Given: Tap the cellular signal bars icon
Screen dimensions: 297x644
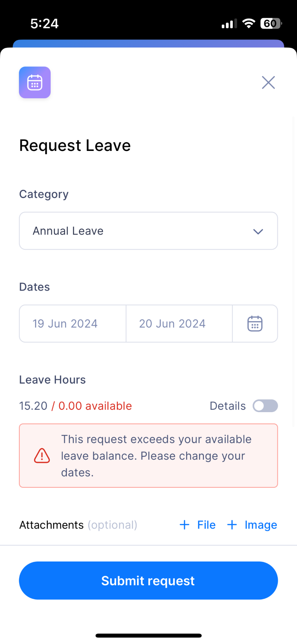Looking at the screenshot, I should point(229,24).
